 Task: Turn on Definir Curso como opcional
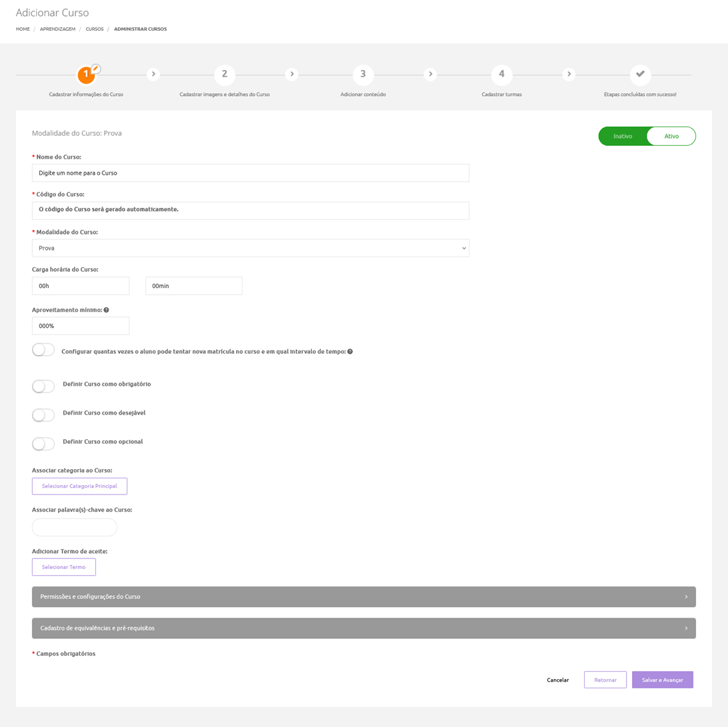(43, 444)
